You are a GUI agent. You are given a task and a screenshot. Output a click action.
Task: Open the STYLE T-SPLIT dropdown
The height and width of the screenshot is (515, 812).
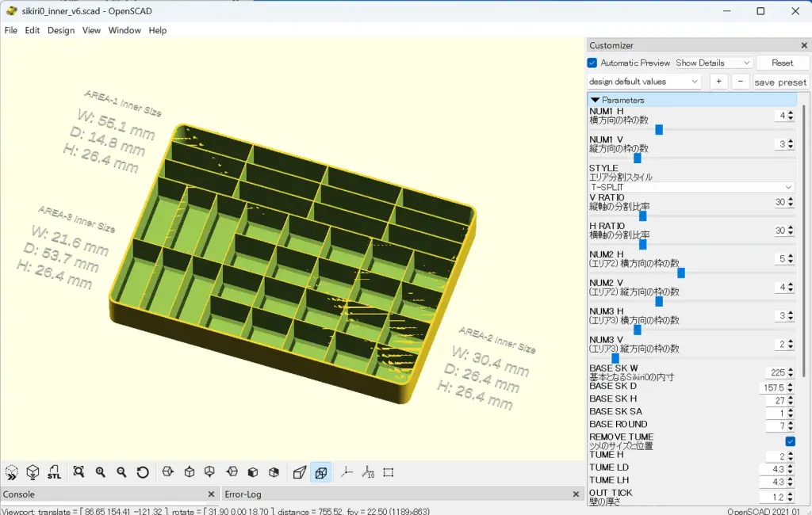pyautogui.click(x=691, y=187)
